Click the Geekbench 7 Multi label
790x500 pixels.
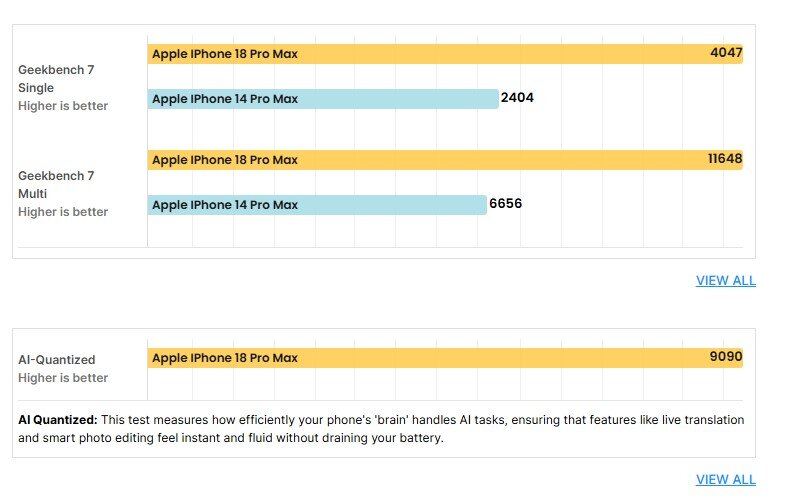point(56,184)
